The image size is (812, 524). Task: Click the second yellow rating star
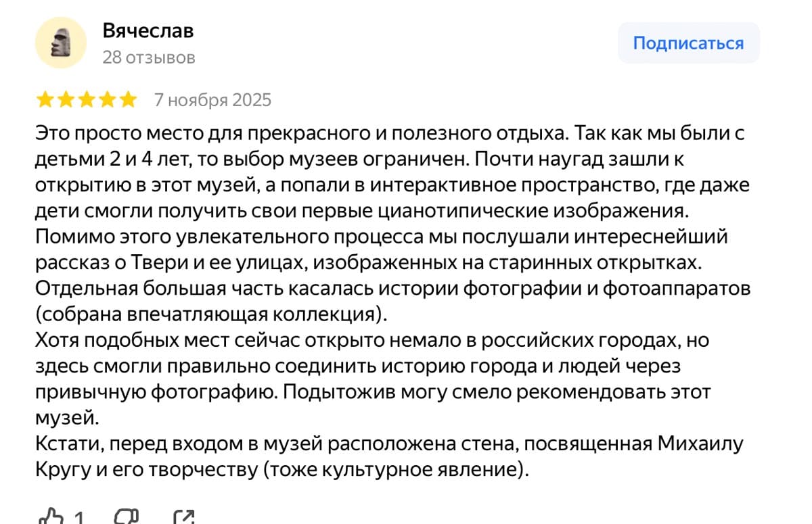point(66,101)
